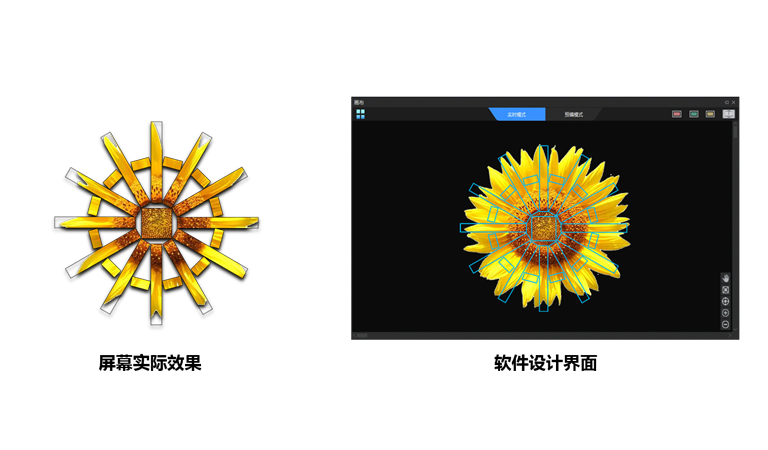
Task: Click the sunflower output preview on the left
Action: click(155, 222)
